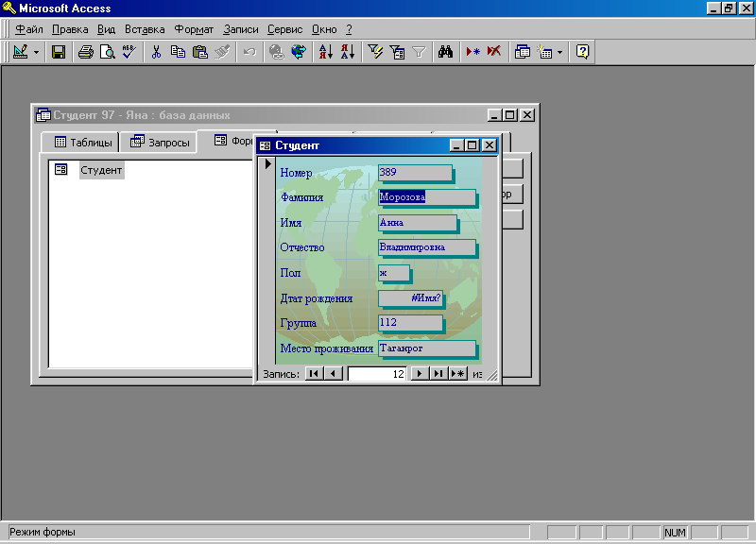Open the Вид menu
This screenshot has height=544, width=756.
click(x=106, y=29)
